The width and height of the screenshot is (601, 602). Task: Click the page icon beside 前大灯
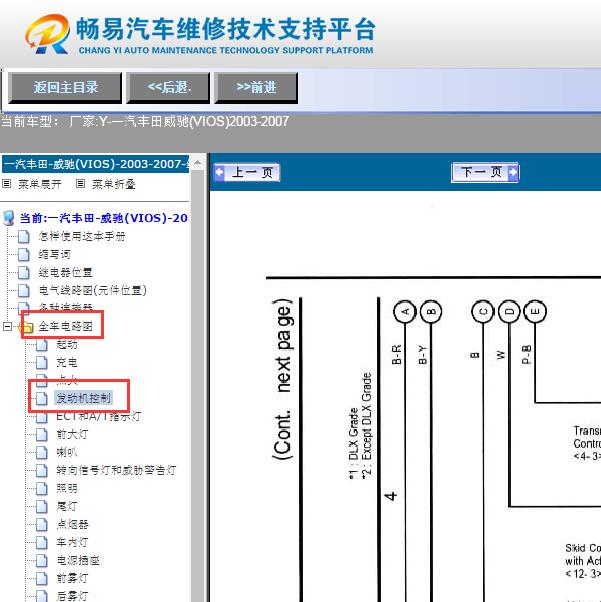click(x=42, y=435)
